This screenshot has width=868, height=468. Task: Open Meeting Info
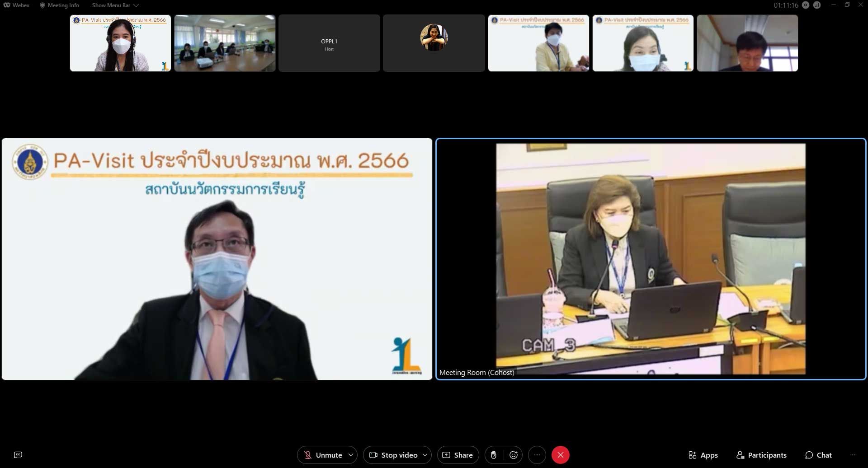tap(59, 5)
